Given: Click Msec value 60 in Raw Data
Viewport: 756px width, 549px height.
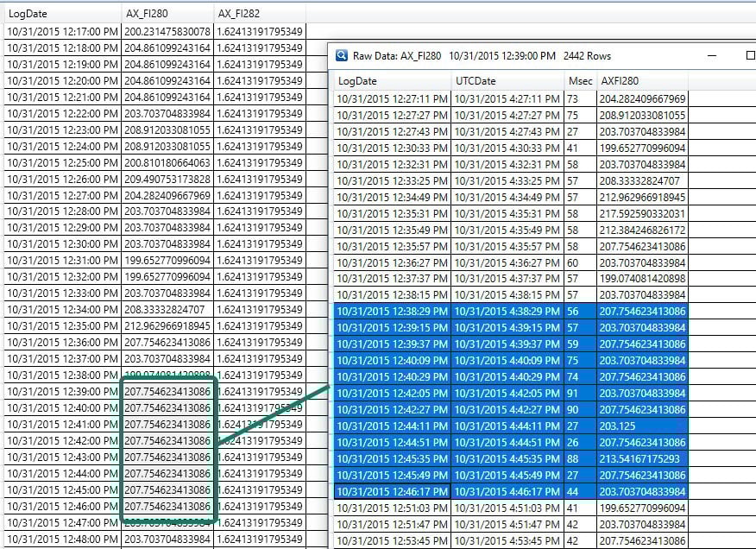Looking at the screenshot, I should [x=580, y=263].
